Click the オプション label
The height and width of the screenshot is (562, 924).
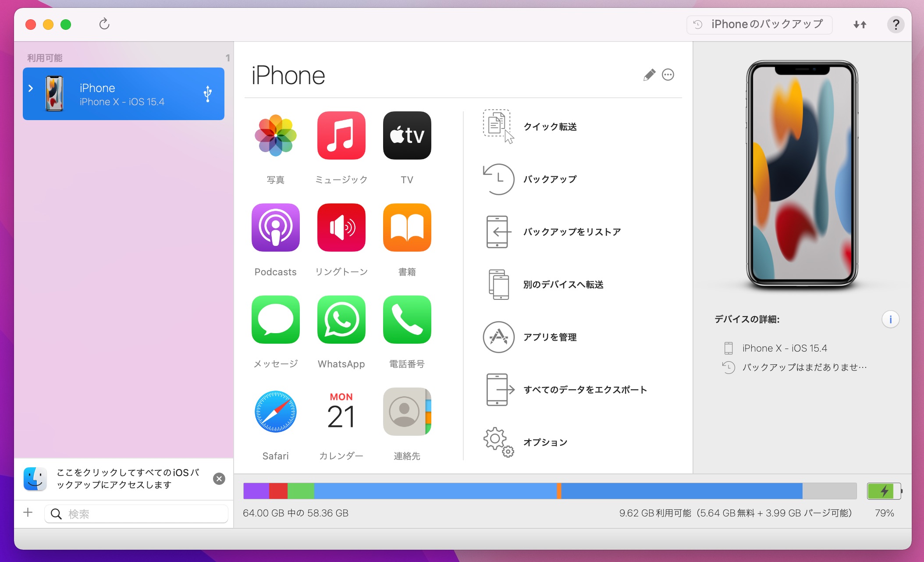pos(545,442)
